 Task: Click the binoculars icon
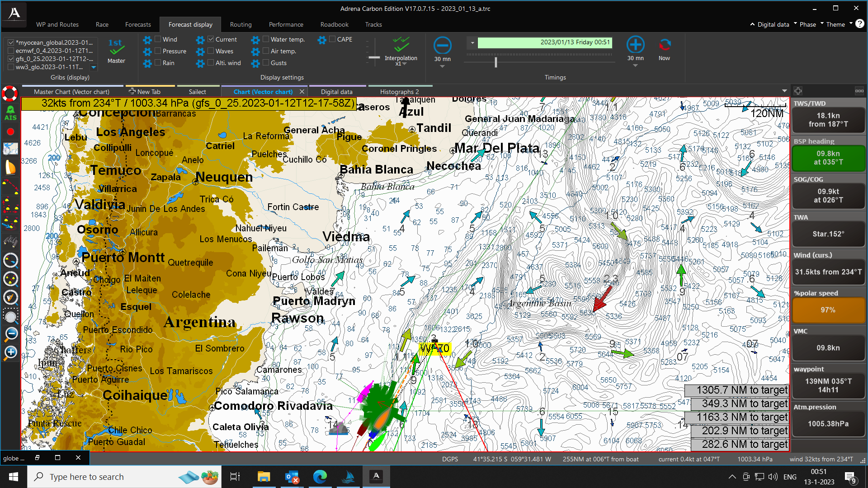coord(10,242)
